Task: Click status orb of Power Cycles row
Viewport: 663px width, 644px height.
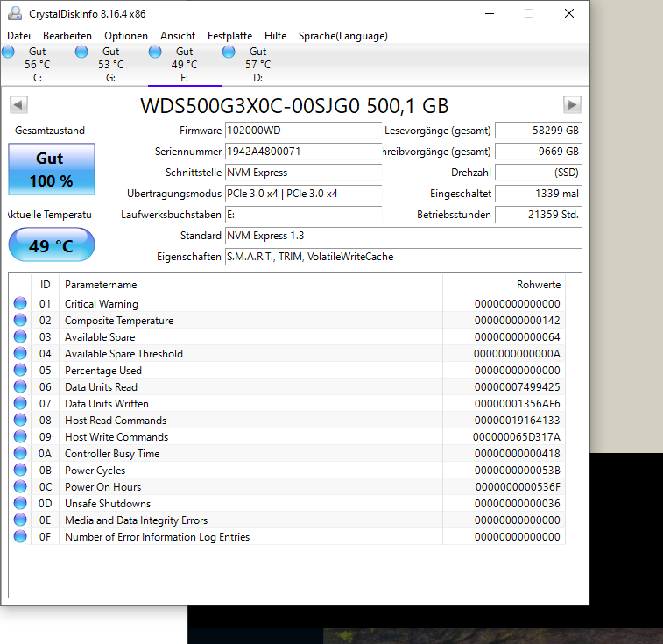Action: click(x=20, y=470)
